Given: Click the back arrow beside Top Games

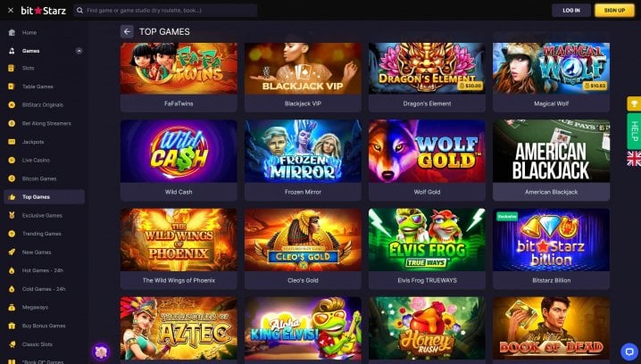Looking at the screenshot, I should [127, 31].
